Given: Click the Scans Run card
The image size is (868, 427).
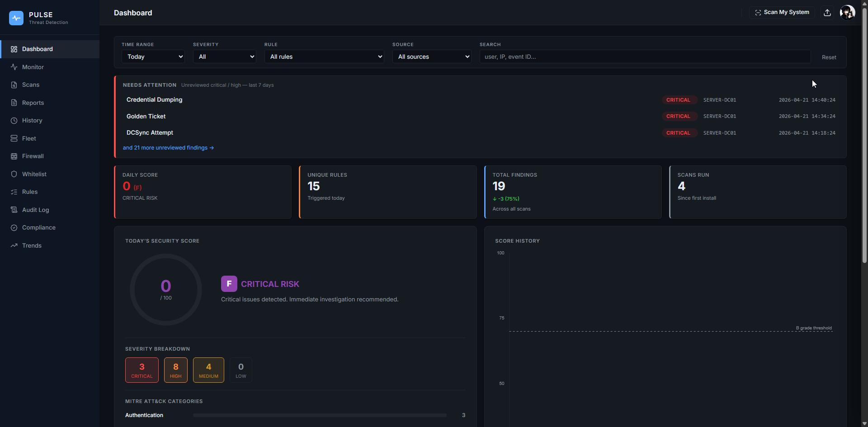Looking at the screenshot, I should [758, 192].
